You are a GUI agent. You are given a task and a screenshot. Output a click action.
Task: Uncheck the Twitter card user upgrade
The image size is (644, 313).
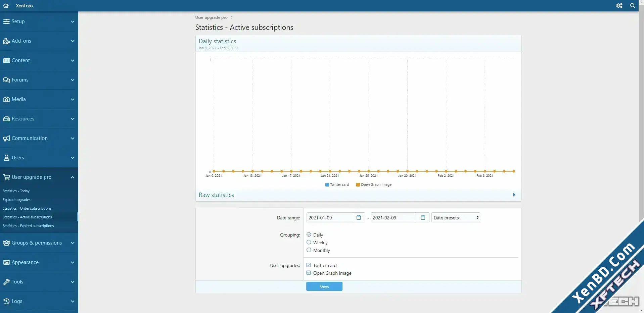[309, 265]
